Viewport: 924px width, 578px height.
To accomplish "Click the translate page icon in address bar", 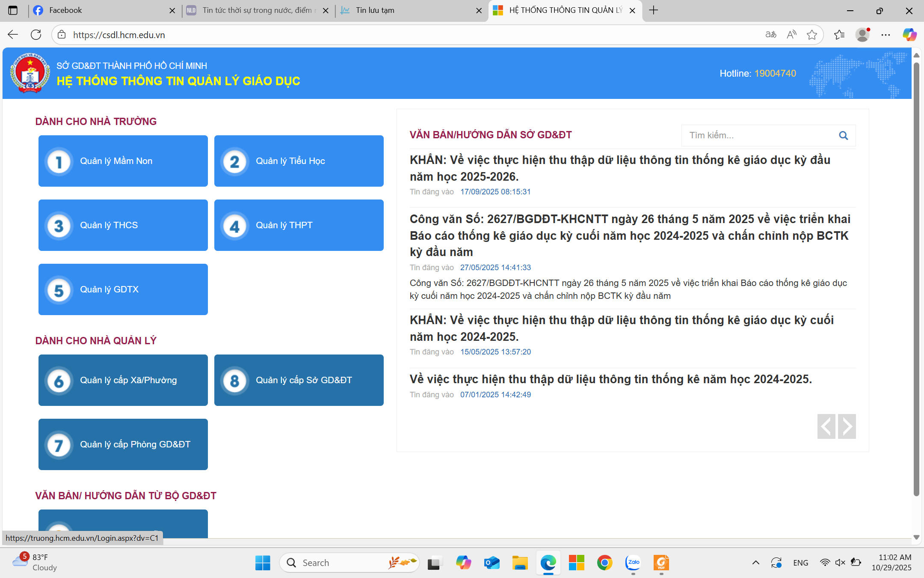I will point(771,35).
